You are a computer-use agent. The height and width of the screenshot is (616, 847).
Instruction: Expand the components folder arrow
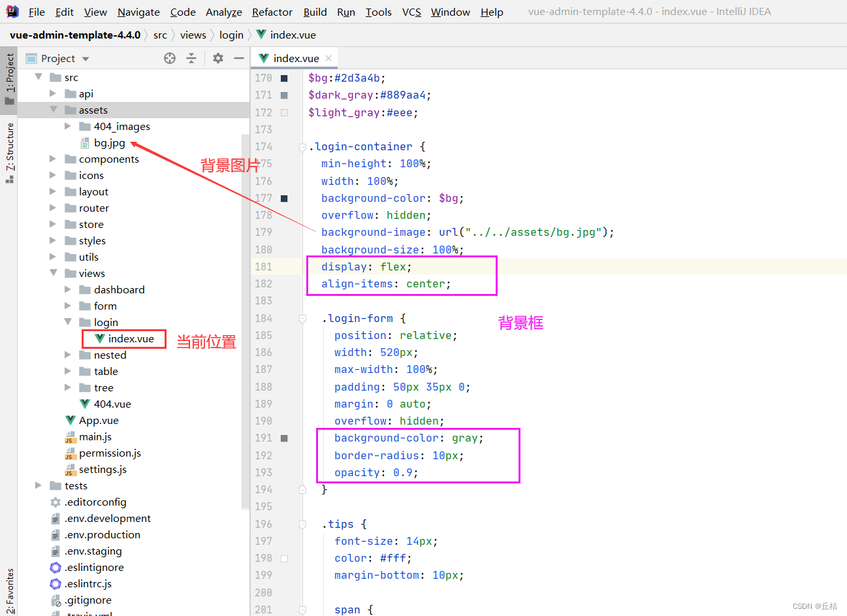(54, 159)
